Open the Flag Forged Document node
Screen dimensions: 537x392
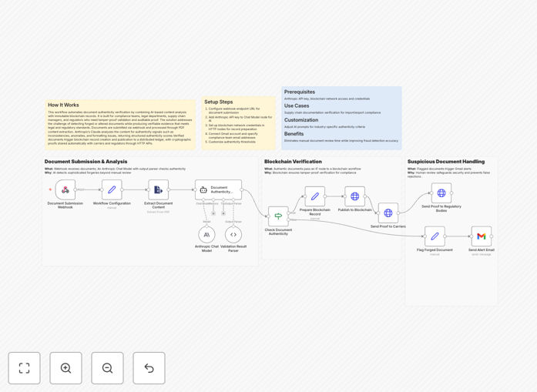435,236
